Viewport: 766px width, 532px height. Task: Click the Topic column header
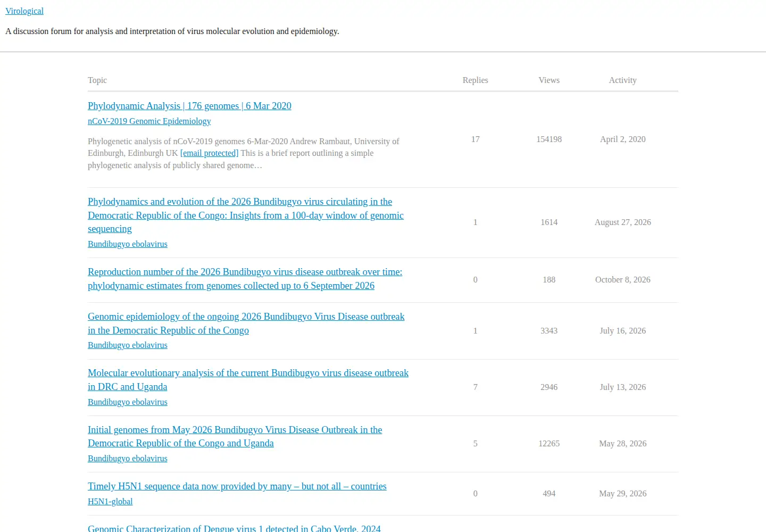pyautogui.click(x=97, y=80)
